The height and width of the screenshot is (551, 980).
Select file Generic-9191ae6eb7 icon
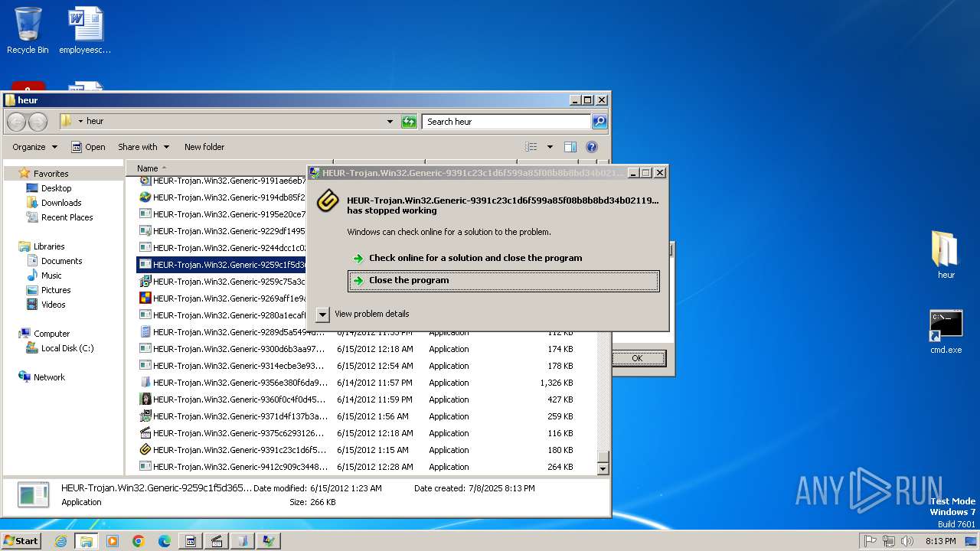[145, 181]
